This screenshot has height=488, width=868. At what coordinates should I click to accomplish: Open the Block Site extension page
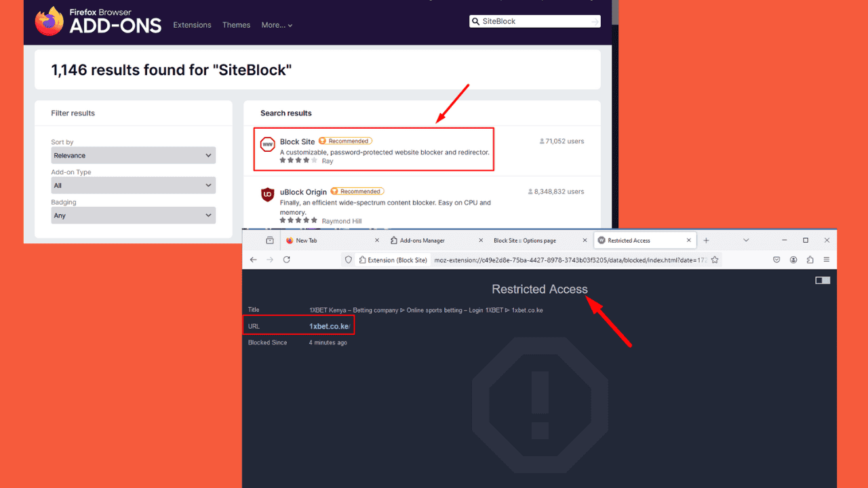click(298, 141)
